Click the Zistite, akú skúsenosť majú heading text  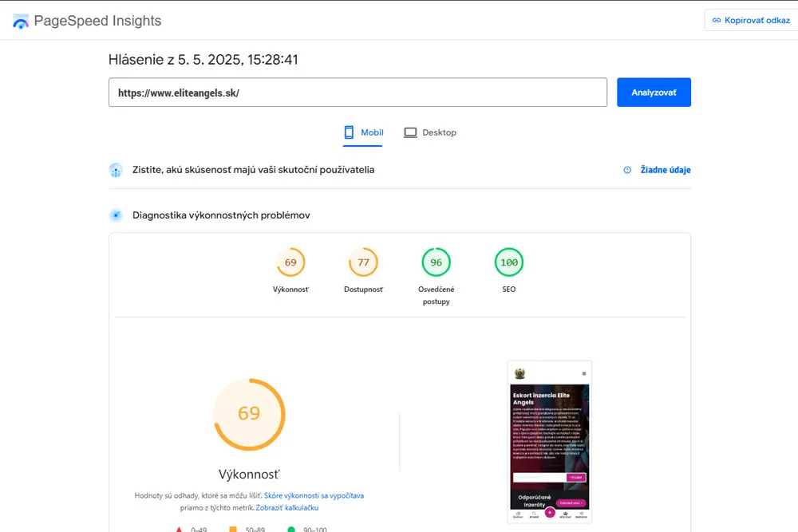(253, 170)
